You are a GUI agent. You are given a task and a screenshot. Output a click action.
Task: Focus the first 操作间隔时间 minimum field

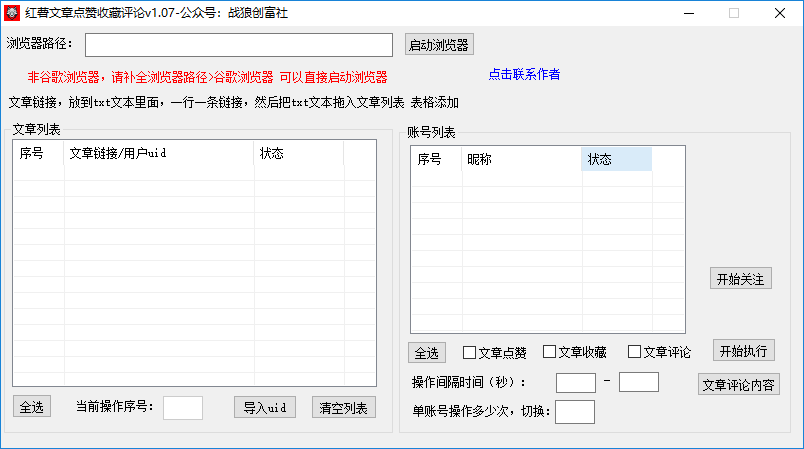[x=575, y=382]
